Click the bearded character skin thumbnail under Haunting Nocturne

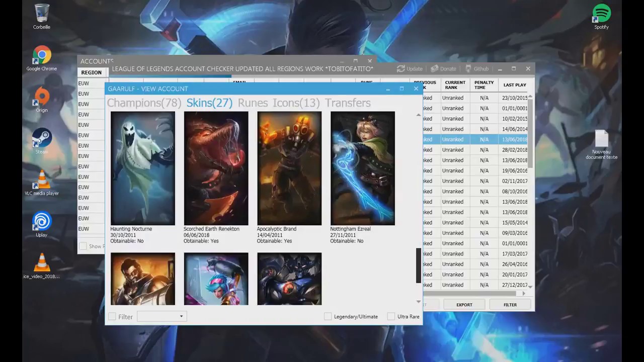pos(143,279)
